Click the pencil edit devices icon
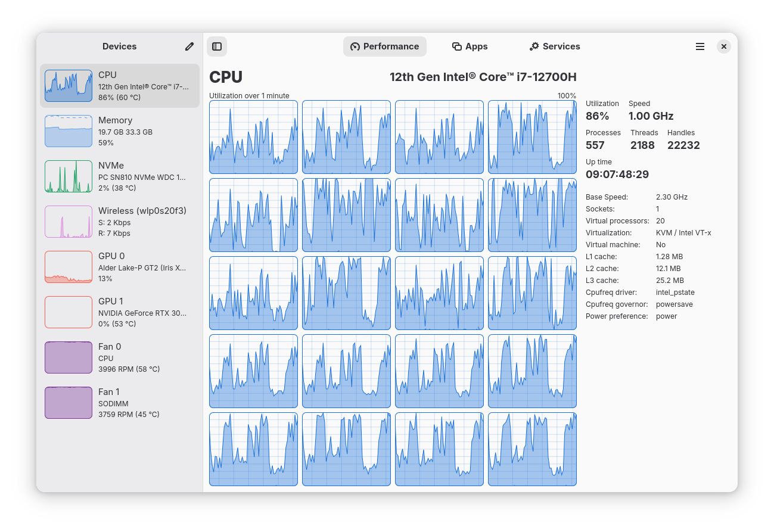 pos(189,46)
